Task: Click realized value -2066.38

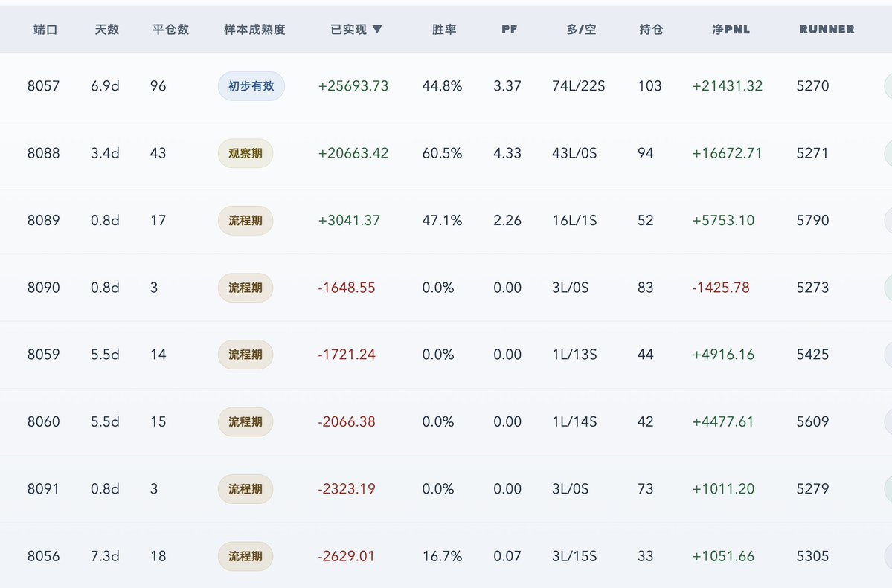Action: pos(347,421)
